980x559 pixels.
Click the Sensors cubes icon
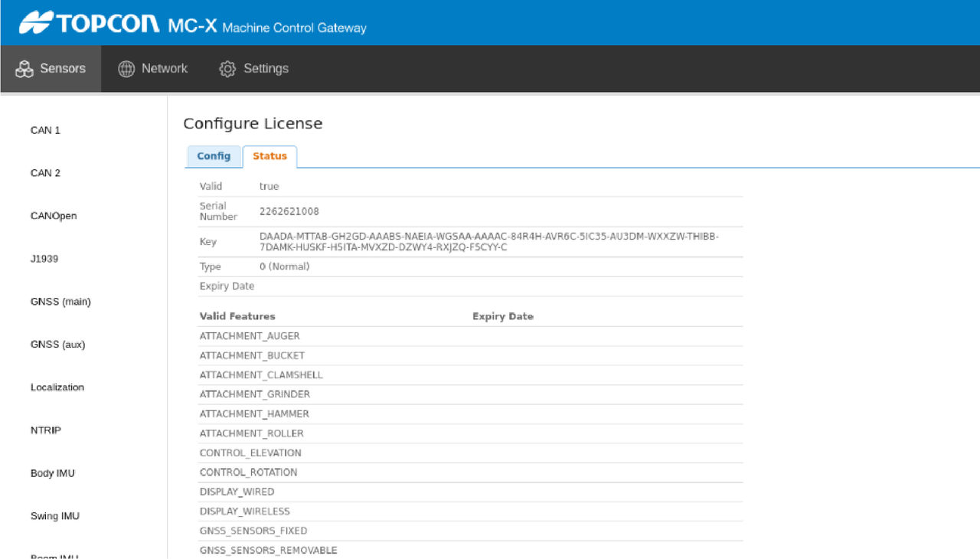[25, 69]
